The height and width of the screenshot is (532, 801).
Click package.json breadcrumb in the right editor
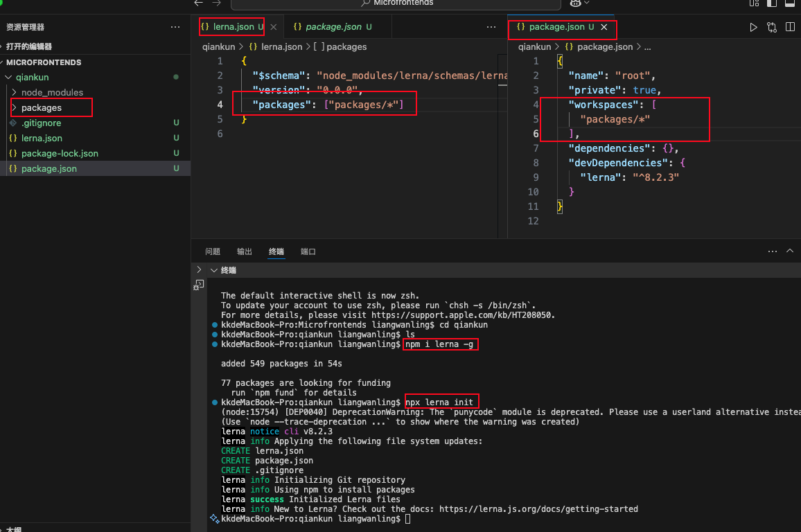[605, 47]
